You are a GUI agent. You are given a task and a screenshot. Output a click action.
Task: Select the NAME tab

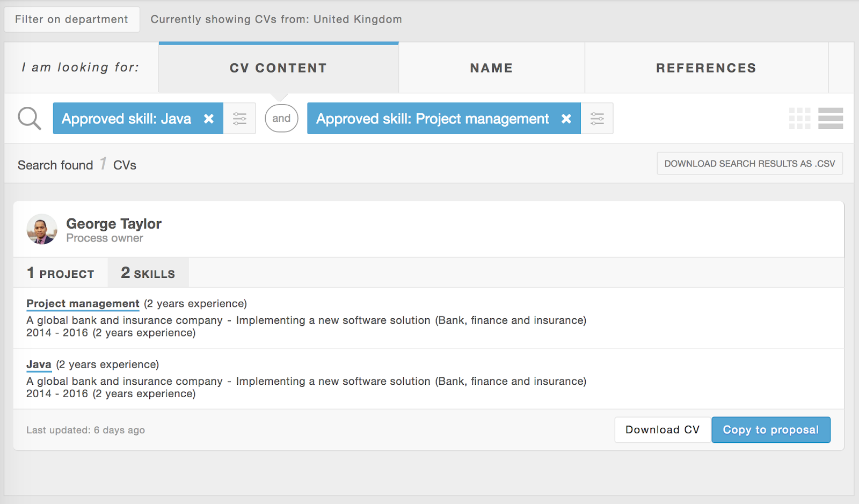[x=491, y=68]
